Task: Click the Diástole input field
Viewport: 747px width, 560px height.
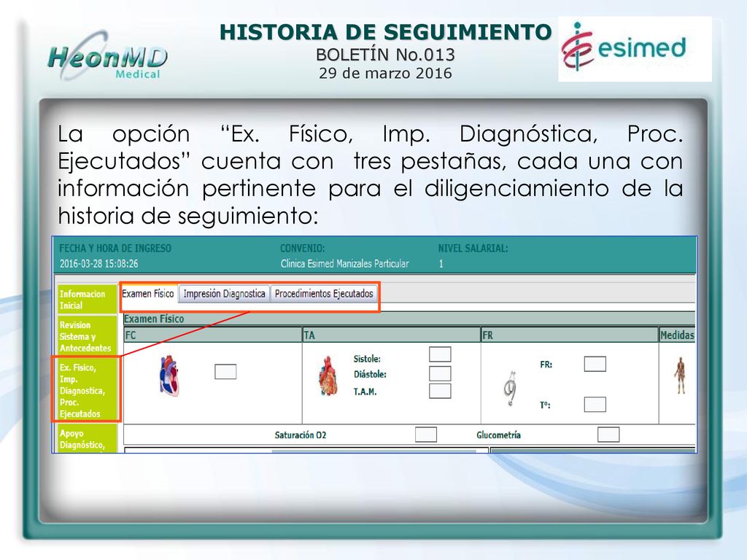Action: click(x=440, y=373)
